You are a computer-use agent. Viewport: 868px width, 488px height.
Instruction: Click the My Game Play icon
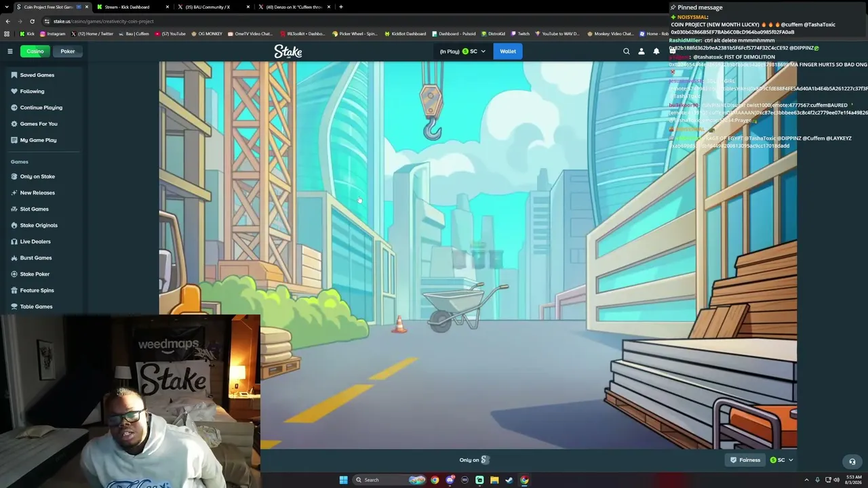tap(14, 140)
